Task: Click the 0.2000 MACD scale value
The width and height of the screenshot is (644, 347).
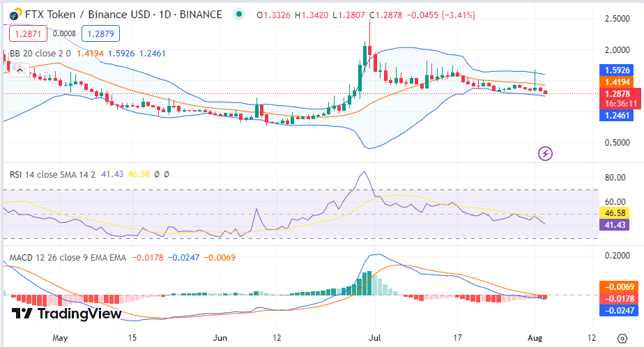Action: tap(618, 256)
